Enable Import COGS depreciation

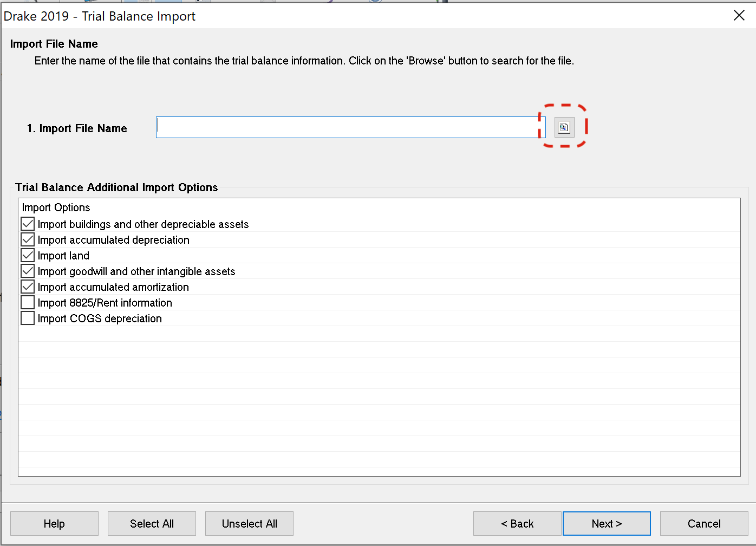28,318
